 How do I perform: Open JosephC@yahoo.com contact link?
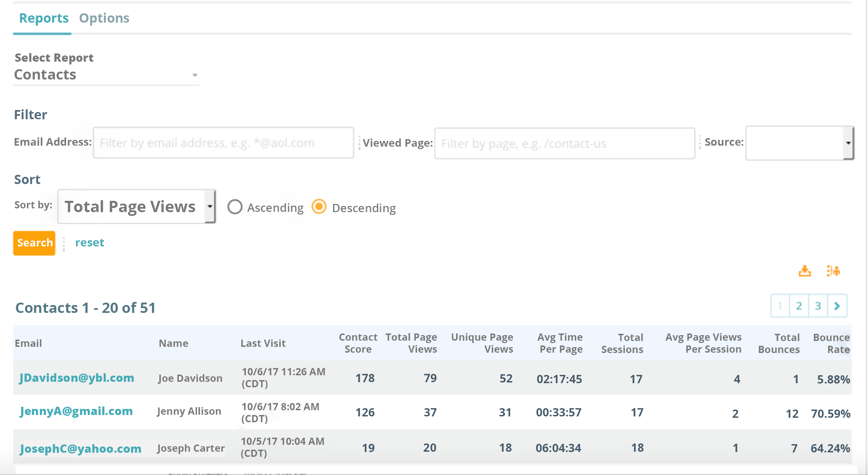[x=81, y=448]
